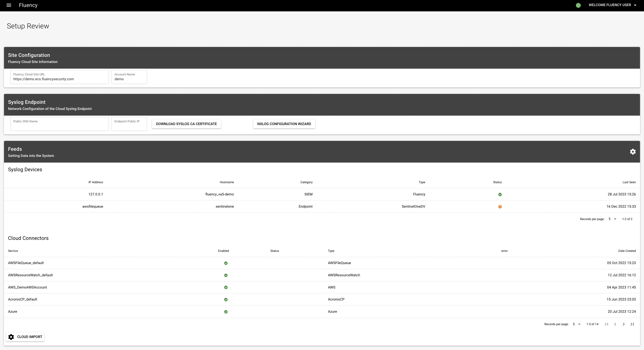
Task: Click the orange clock status for sentinelone
Action: pyautogui.click(x=500, y=207)
